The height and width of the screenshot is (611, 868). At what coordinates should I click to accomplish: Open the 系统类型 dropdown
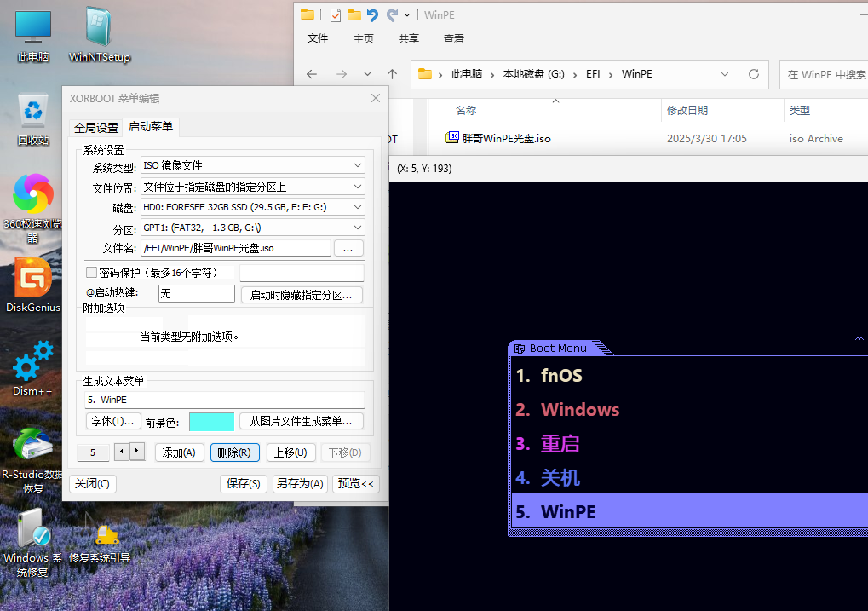tap(358, 165)
